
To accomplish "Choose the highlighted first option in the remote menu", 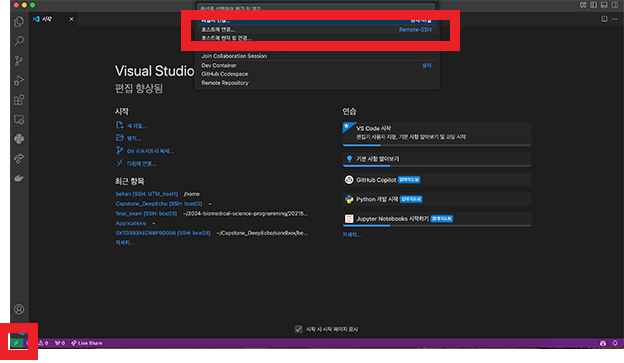I will [317, 21].
